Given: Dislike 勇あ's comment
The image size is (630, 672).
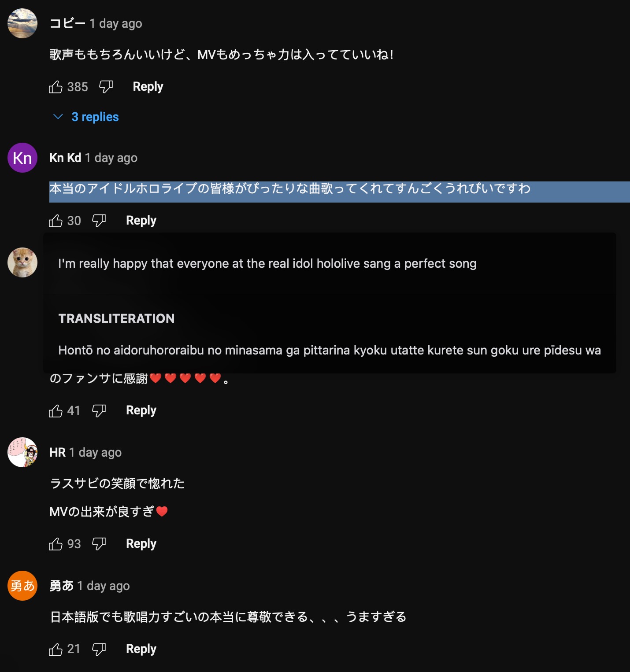Looking at the screenshot, I should point(99,650).
